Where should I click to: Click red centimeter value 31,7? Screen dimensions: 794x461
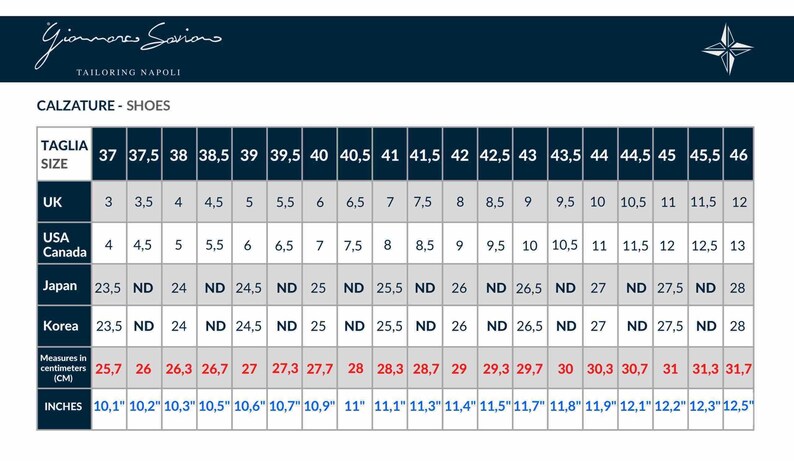click(738, 369)
